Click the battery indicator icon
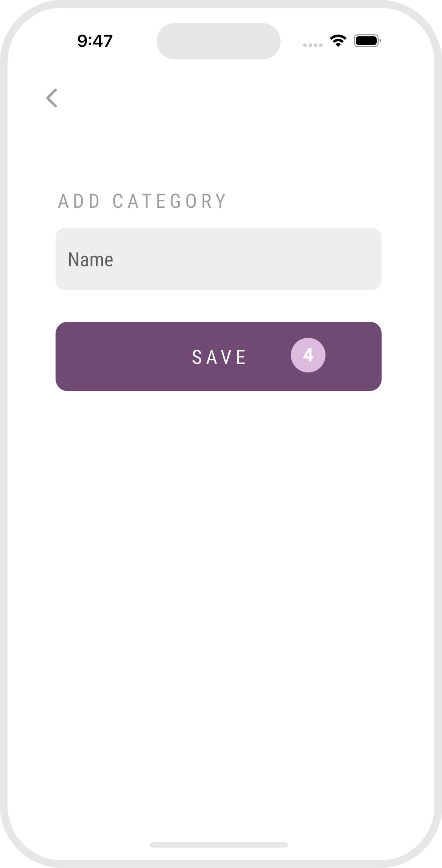Image resolution: width=442 pixels, height=868 pixels. pyautogui.click(x=367, y=41)
